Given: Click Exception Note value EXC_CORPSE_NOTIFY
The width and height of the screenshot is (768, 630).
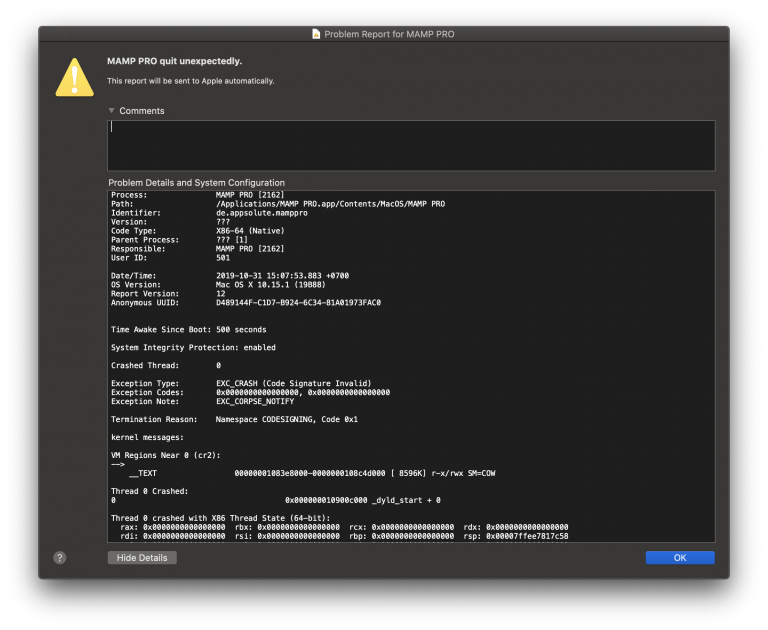Looking at the screenshot, I should click(255, 401).
